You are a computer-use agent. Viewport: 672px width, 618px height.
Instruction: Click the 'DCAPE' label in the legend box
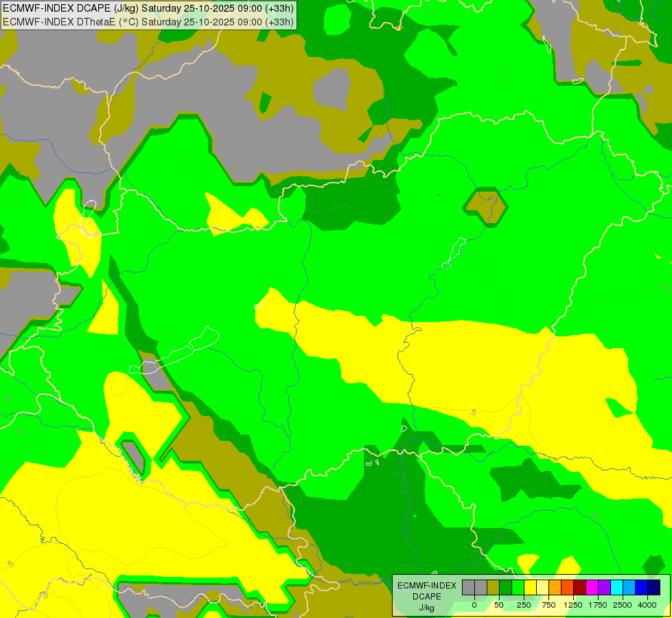[x=427, y=597]
